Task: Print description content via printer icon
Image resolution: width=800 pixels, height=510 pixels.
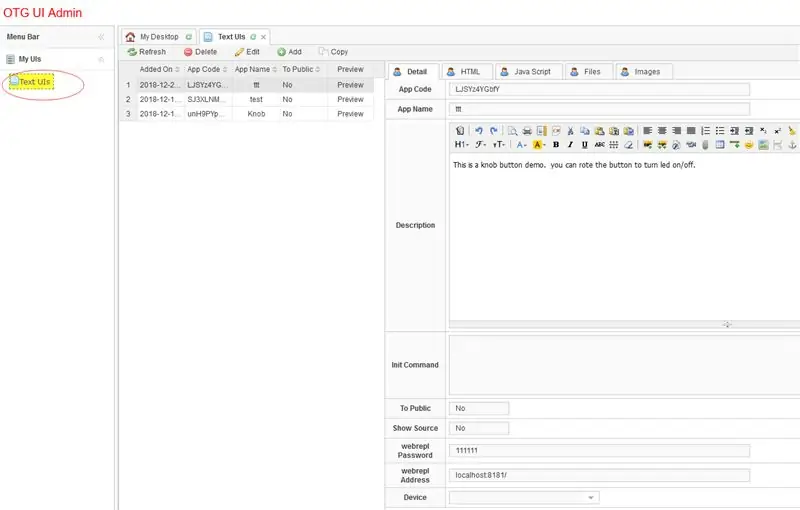Action: 527,131
